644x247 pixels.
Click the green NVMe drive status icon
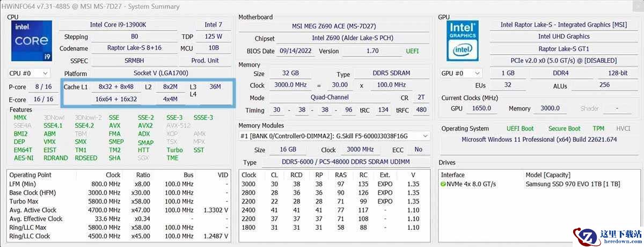(x=443, y=184)
